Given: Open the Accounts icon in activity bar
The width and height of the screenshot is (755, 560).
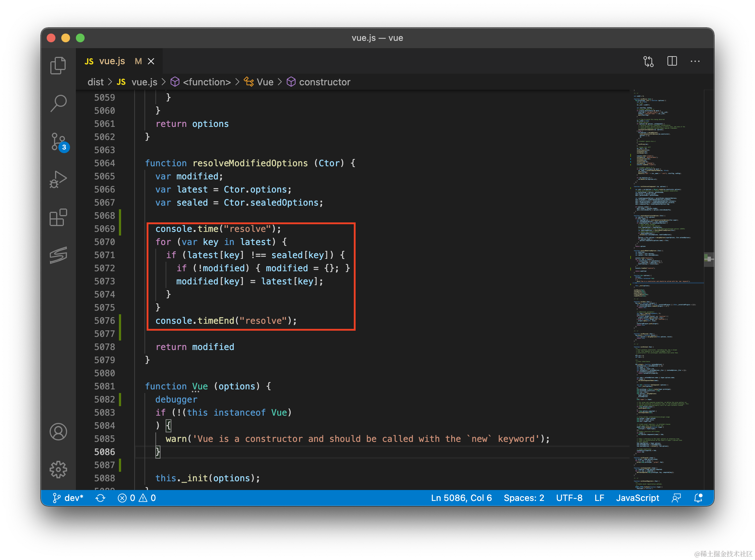Looking at the screenshot, I should pyautogui.click(x=58, y=432).
